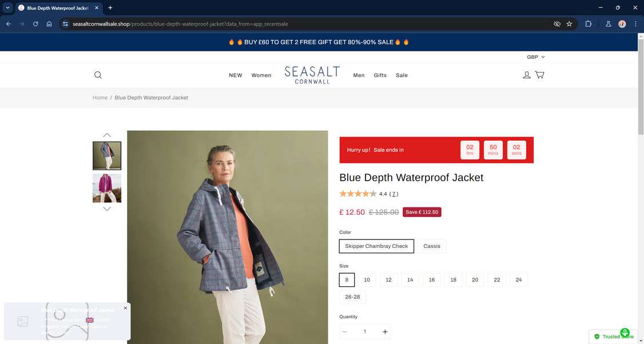Open the browser extensions puzzle icon

588,24
